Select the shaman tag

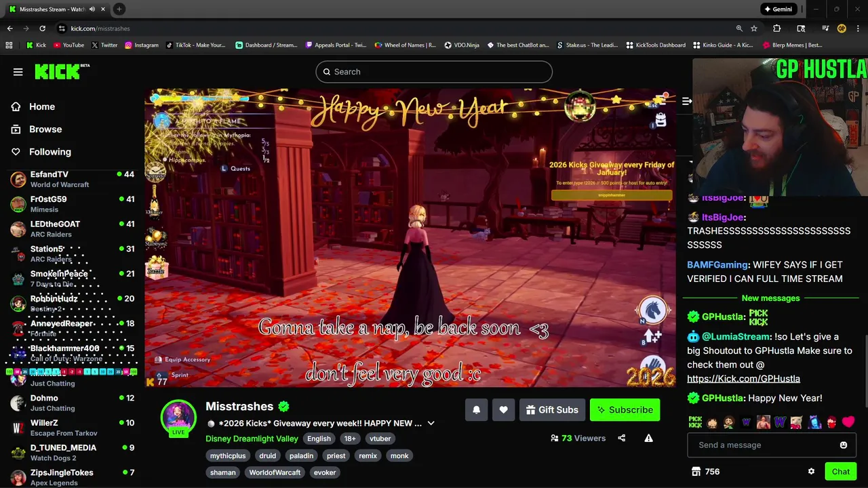pyautogui.click(x=223, y=472)
